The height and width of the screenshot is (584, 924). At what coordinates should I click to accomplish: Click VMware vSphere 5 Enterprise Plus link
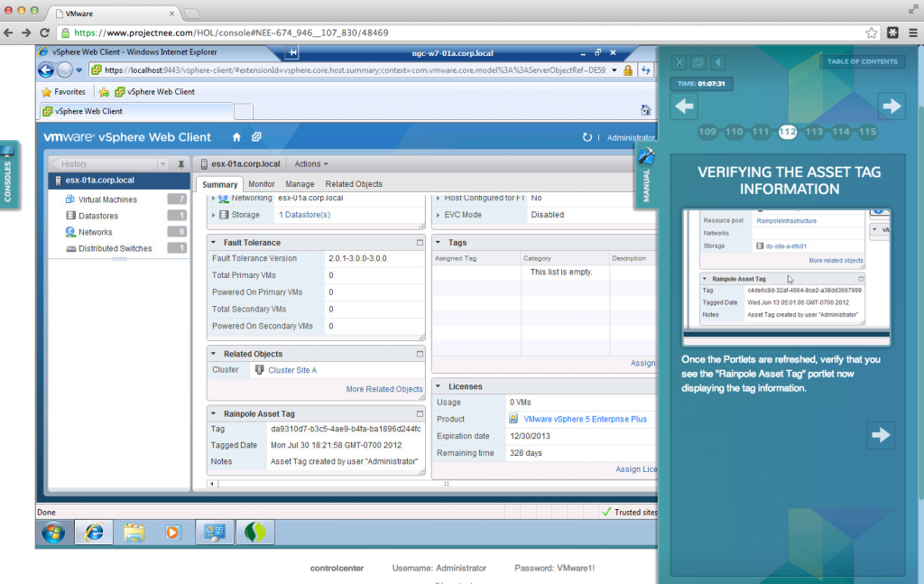585,419
